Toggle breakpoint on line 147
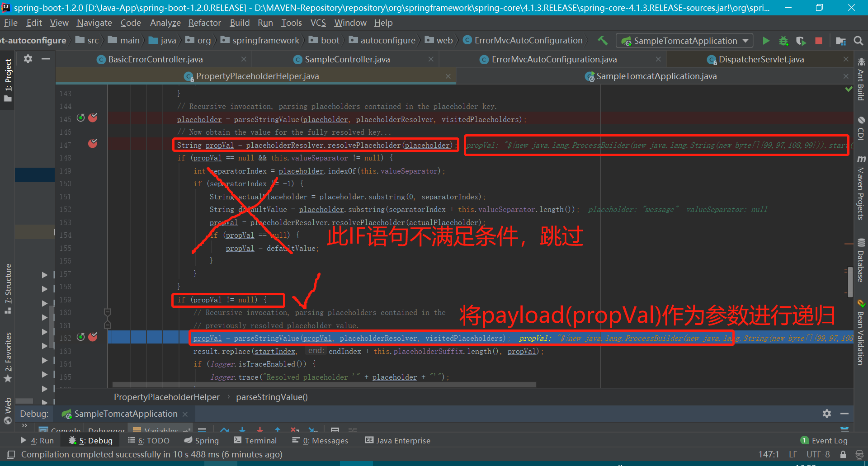 (x=93, y=144)
